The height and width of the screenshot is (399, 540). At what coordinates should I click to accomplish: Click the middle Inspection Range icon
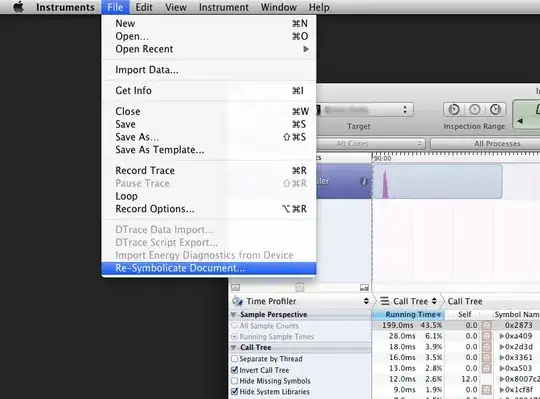point(475,109)
